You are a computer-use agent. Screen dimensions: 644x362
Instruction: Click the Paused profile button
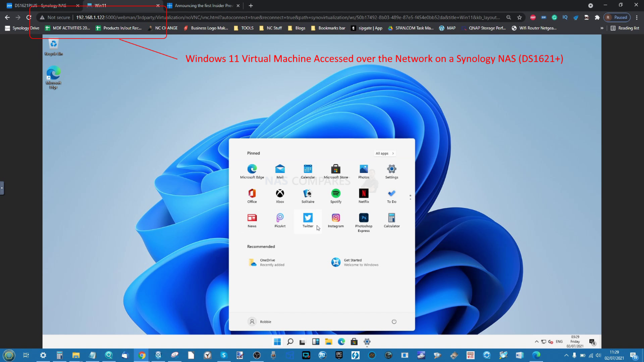click(x=617, y=17)
